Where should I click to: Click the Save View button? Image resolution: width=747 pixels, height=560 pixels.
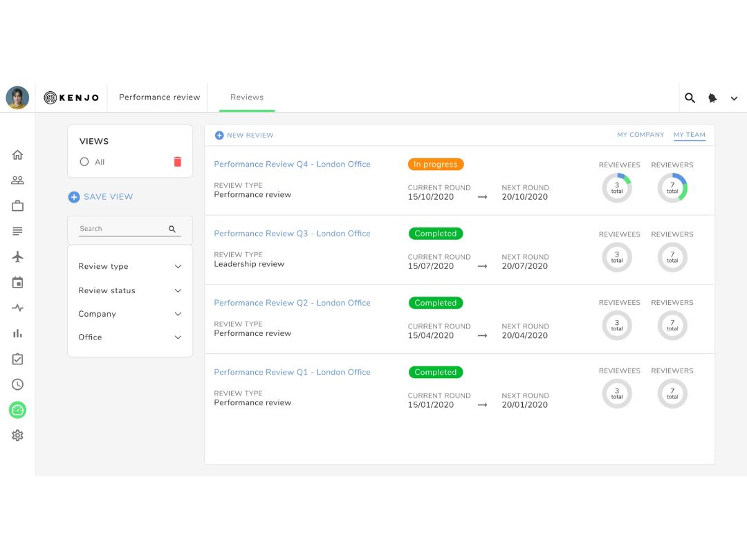[100, 196]
